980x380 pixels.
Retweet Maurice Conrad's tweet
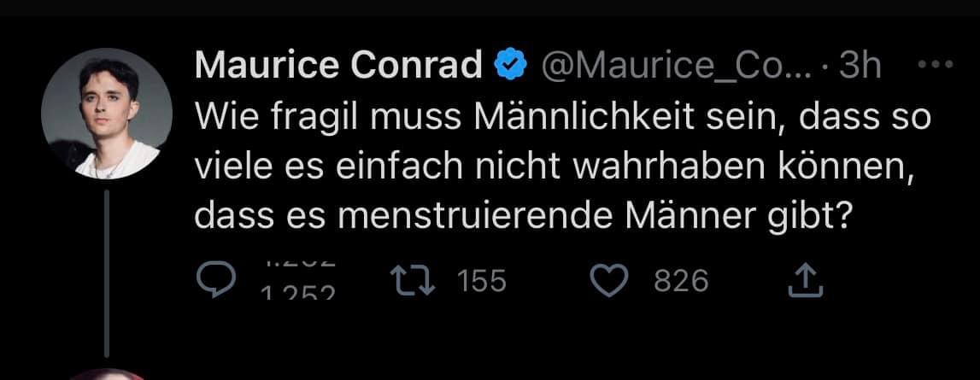407,281
